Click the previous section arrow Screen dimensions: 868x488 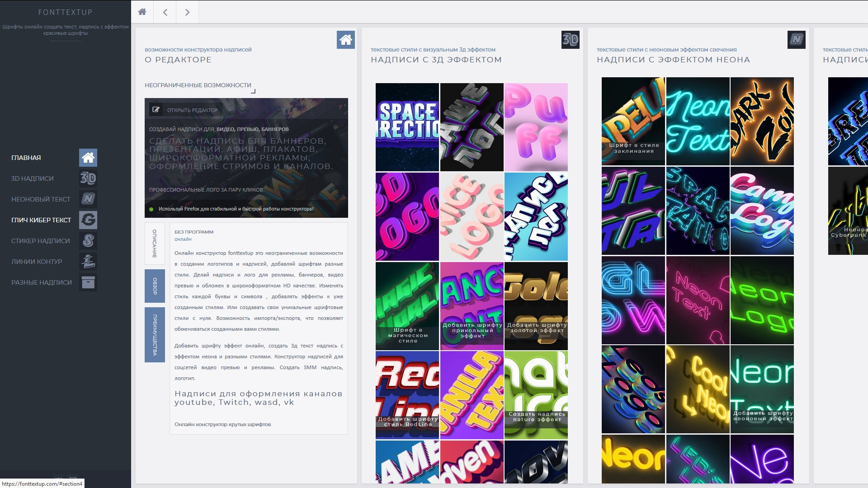[165, 12]
